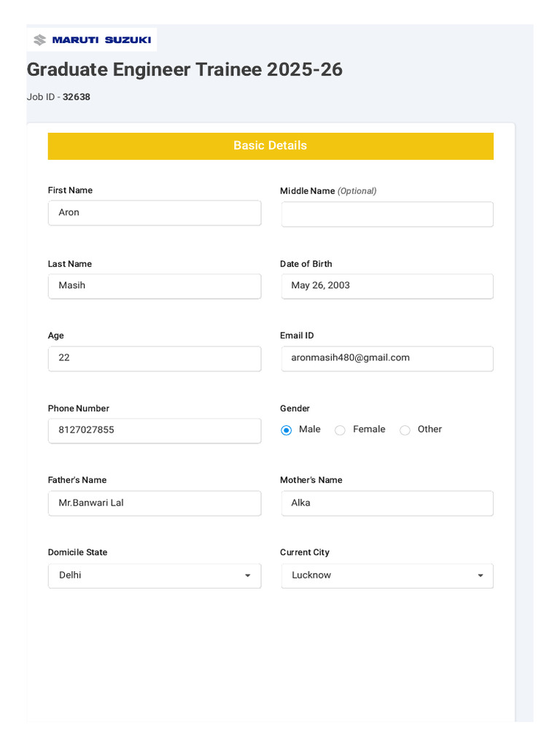Screen dimensions: 560x747
Task: Click the Date of Birth label
Action: [306, 264]
